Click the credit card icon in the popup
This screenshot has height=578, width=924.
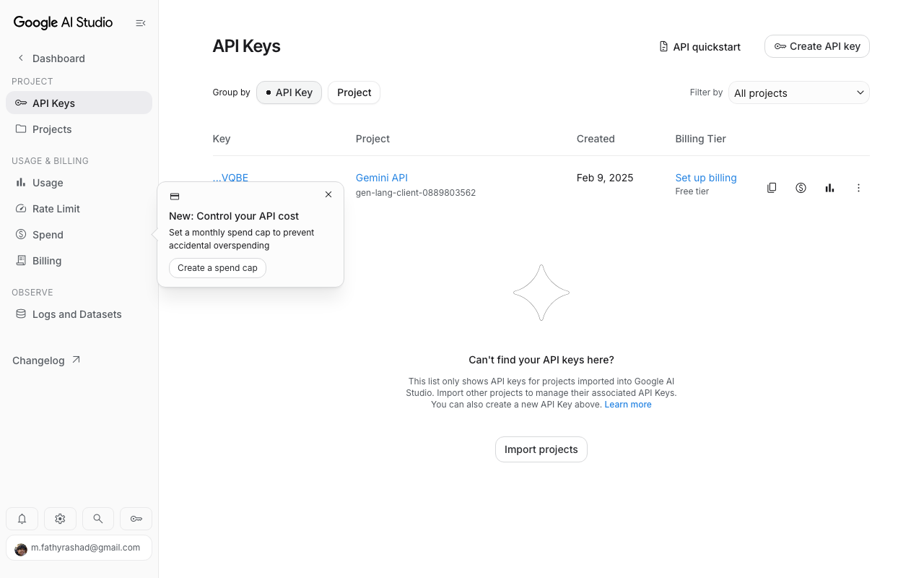pyautogui.click(x=175, y=197)
